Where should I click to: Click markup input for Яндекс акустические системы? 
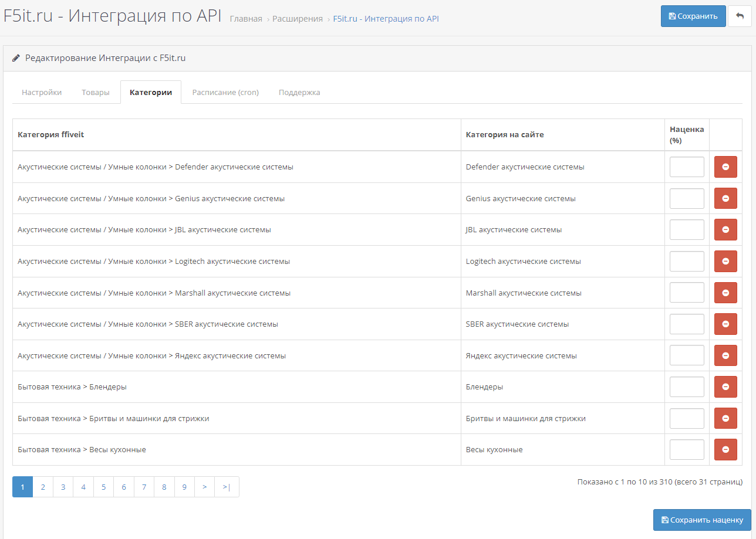click(x=687, y=355)
